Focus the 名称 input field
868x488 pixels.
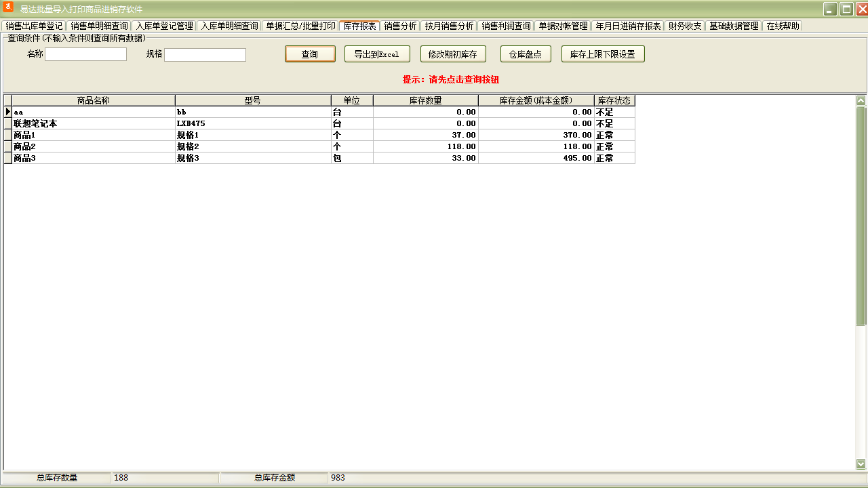point(86,55)
